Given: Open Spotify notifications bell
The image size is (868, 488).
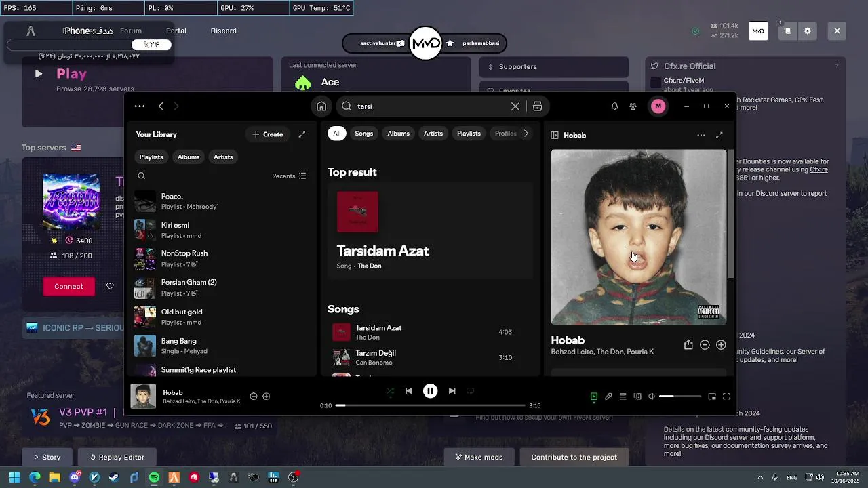Looking at the screenshot, I should (x=614, y=106).
